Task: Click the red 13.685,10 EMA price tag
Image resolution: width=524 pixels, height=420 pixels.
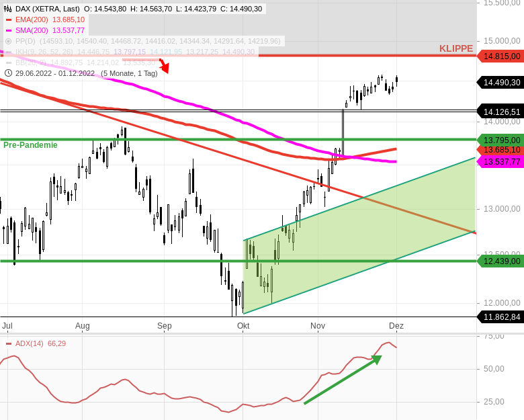Action: [x=500, y=150]
